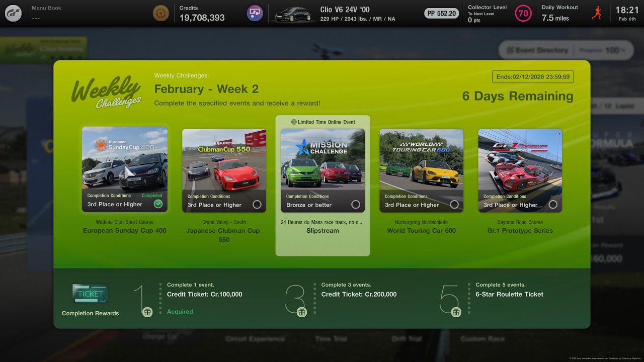Select the blurred Drift Trial tab
The width and height of the screenshot is (644, 362).
pyautogui.click(x=406, y=339)
